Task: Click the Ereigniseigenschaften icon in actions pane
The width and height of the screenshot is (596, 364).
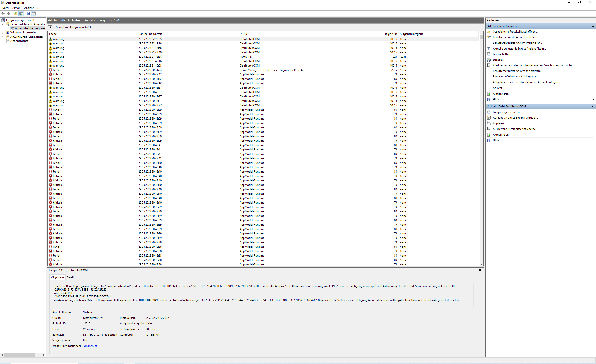Action: click(x=489, y=112)
